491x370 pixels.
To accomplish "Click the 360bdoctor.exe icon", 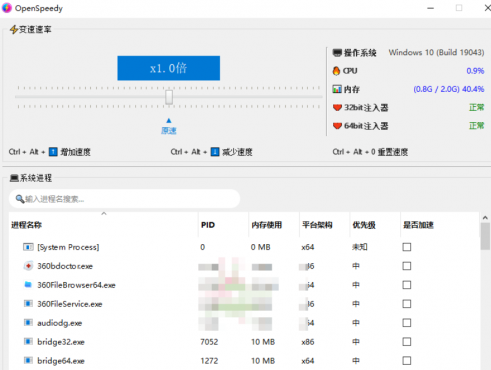I will point(28,266).
